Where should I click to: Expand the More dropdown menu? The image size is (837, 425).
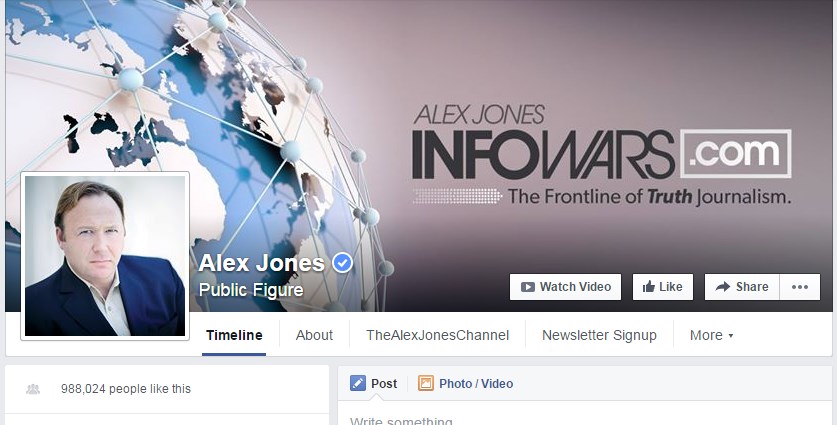(x=712, y=335)
